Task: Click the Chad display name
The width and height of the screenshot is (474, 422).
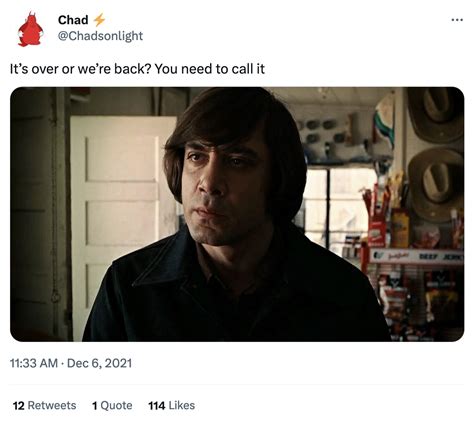Action: [73, 20]
